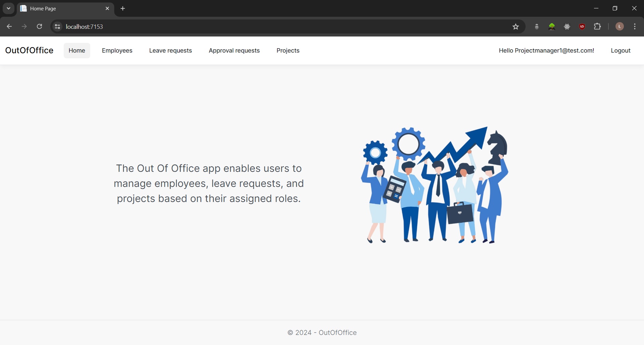Image resolution: width=644 pixels, height=345 pixels.
Task: Open the Employees page
Action: coord(117,51)
